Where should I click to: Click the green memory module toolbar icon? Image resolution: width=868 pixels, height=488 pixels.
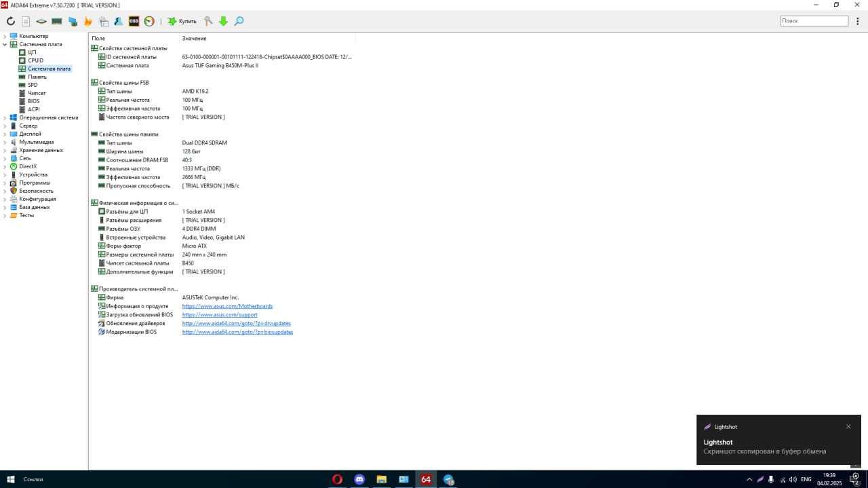click(x=57, y=22)
